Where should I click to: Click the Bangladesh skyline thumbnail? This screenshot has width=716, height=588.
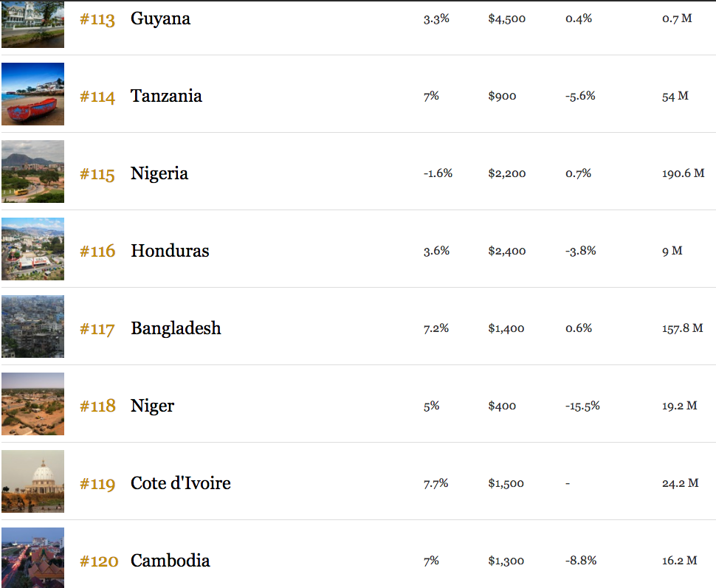tap(33, 326)
